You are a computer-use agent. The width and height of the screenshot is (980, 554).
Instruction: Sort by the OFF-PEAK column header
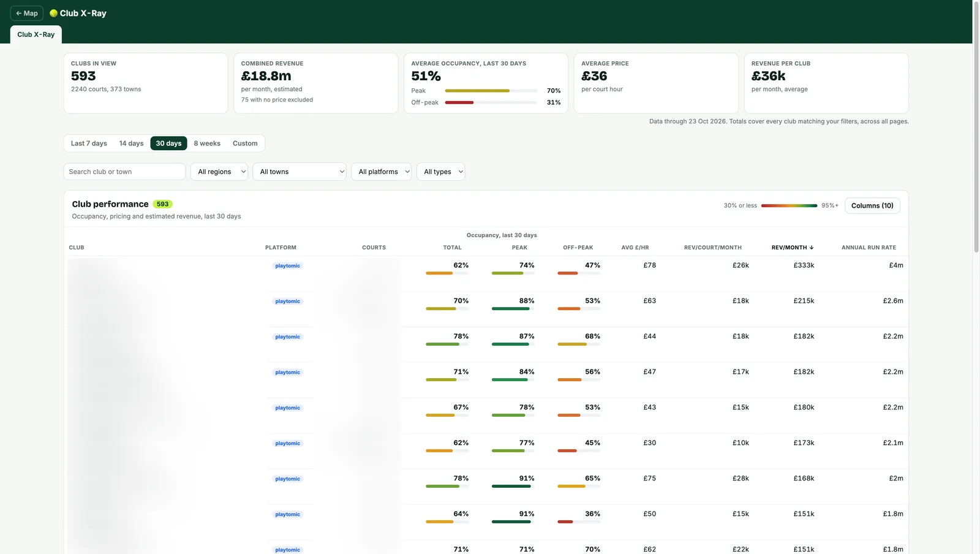578,248
